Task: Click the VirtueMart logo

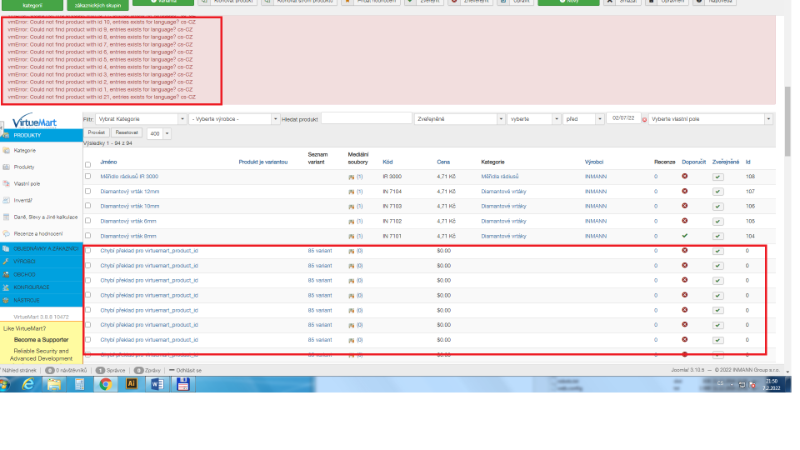Action: [35, 120]
